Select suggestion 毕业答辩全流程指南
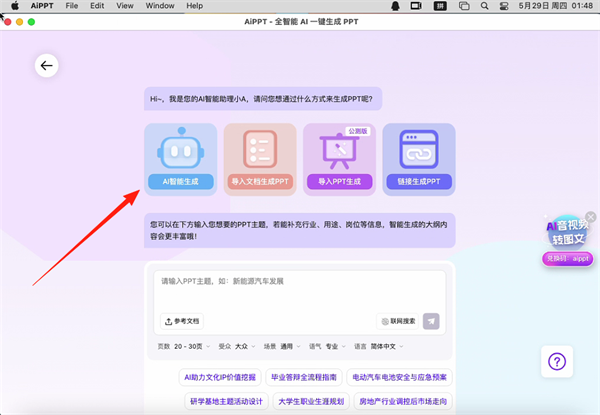600x415 pixels. point(304,378)
